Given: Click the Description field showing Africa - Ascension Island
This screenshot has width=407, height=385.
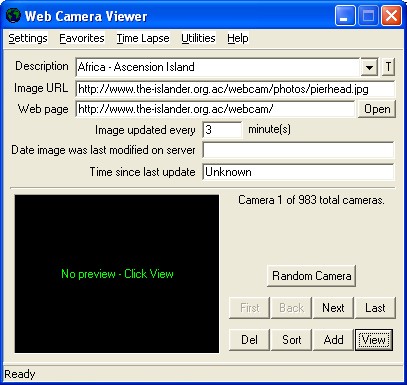Looking at the screenshot, I should pyautogui.click(x=218, y=67).
